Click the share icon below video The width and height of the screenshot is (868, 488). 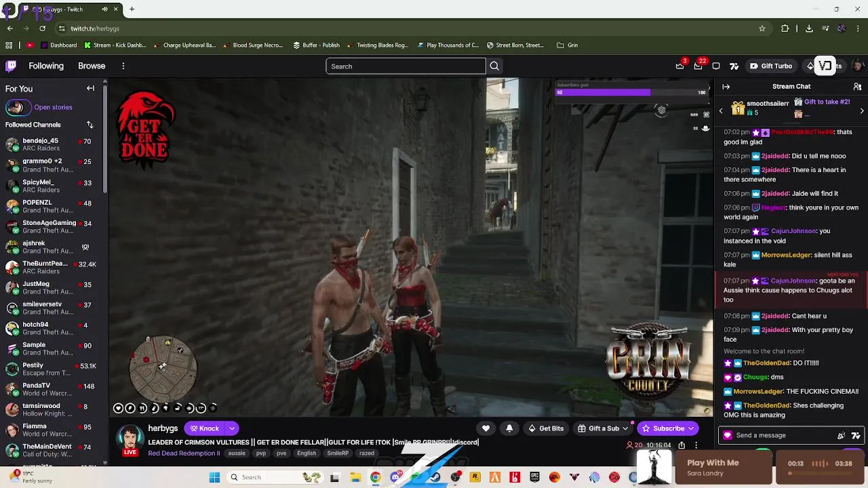(682, 445)
